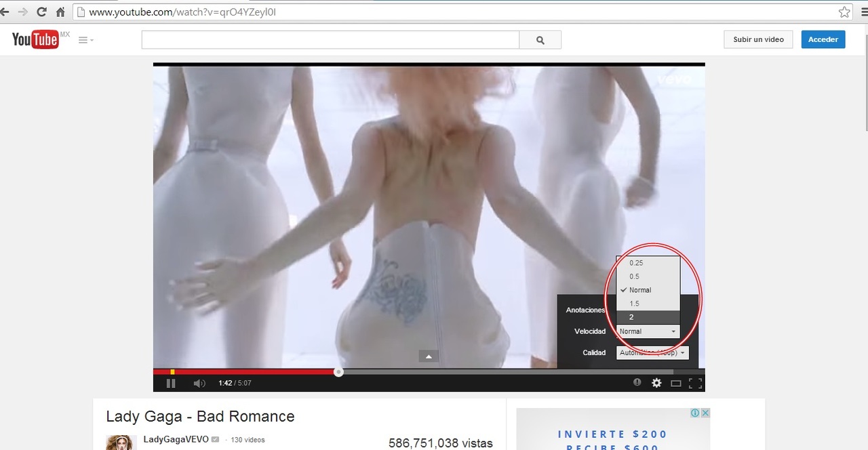The width and height of the screenshot is (868, 450).
Task: Click the 586,751,038 vistas view count
Action: [441, 443]
